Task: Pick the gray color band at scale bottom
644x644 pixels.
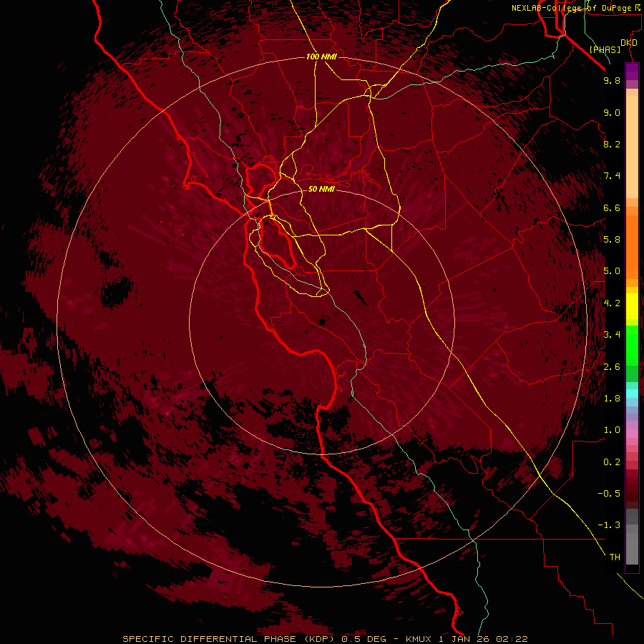Action: (x=632, y=537)
